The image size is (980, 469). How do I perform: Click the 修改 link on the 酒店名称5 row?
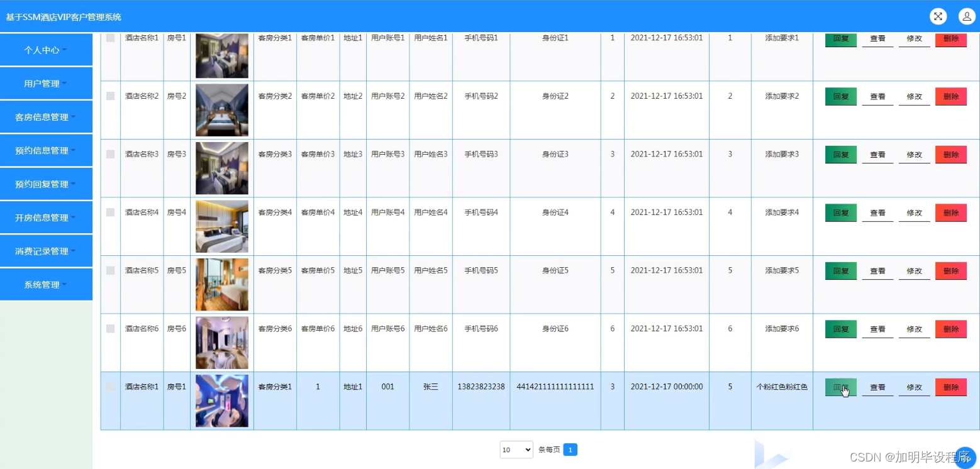pyautogui.click(x=914, y=270)
